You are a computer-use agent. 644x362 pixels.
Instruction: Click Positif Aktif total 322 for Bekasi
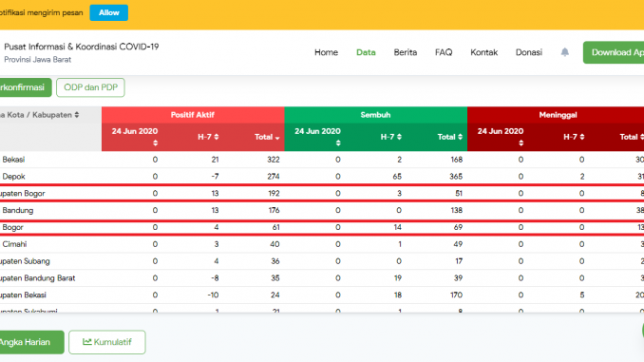click(274, 160)
